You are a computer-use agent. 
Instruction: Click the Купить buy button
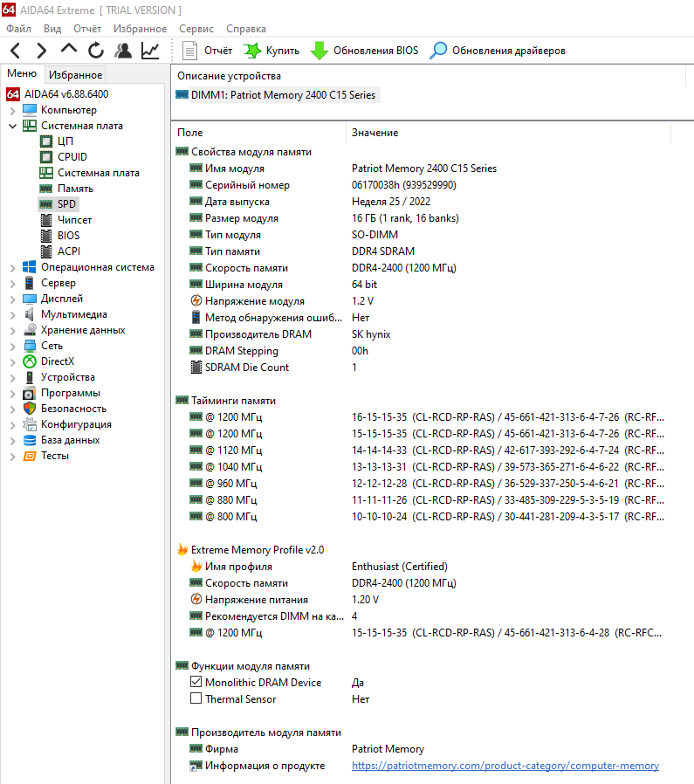click(271, 51)
